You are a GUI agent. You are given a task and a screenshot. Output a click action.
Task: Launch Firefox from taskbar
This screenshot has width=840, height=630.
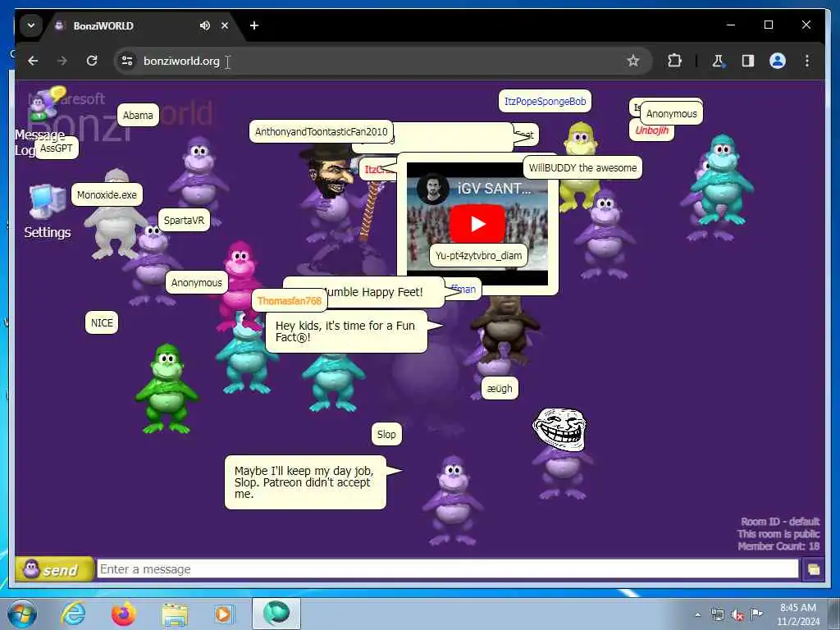tap(123, 614)
